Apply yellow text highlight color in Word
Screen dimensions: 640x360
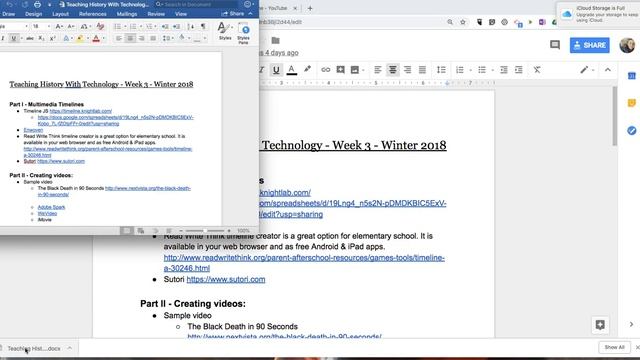tap(80, 38)
